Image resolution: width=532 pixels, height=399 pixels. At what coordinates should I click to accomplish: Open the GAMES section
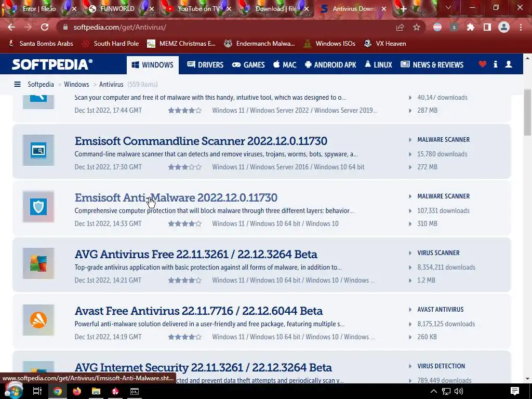point(248,65)
